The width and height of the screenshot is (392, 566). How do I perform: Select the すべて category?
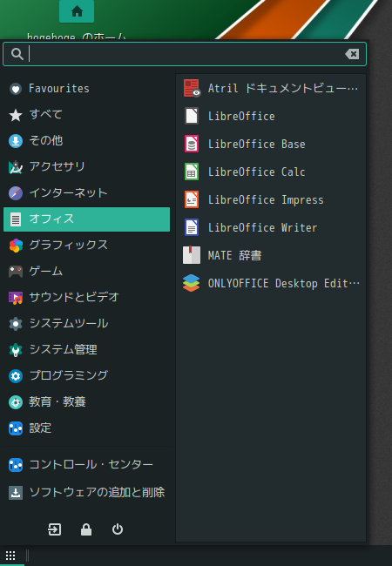86,115
